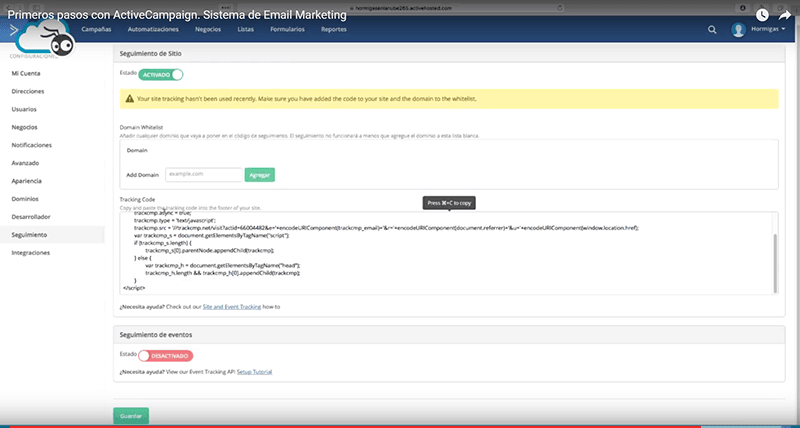
Task: Click the Add Domain example.com input field
Action: tap(204, 174)
